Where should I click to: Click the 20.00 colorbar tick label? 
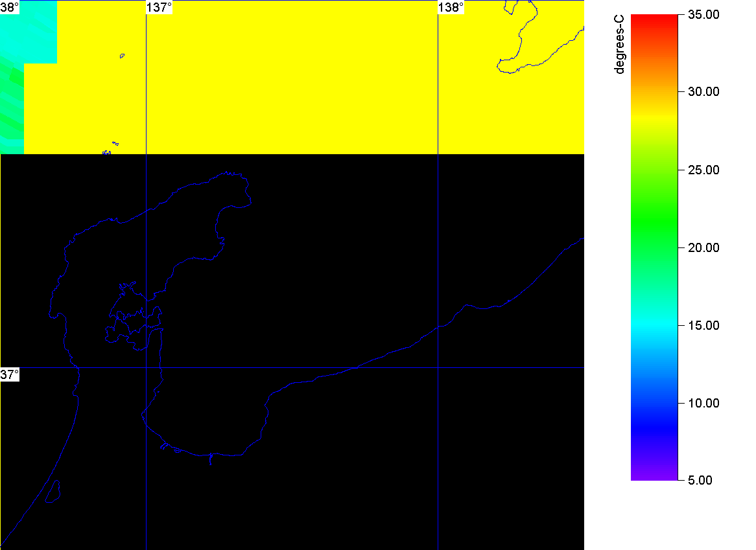click(703, 247)
